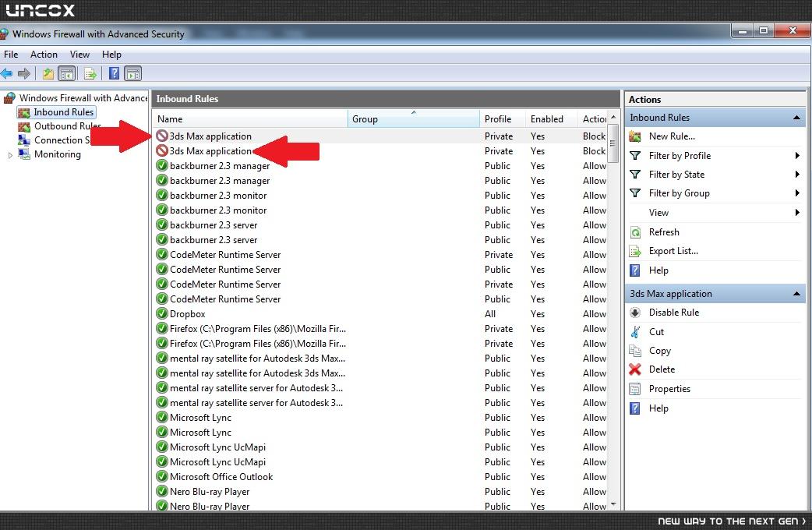The height and width of the screenshot is (530, 812).
Task: Click the Refresh icon in Actions pane
Action: pos(635,232)
